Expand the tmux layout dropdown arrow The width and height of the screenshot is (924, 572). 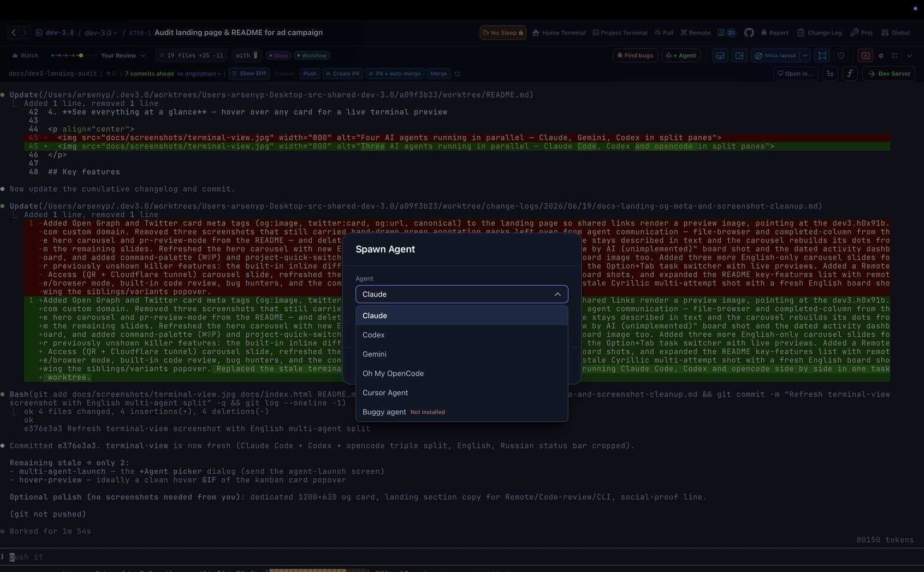click(x=805, y=55)
